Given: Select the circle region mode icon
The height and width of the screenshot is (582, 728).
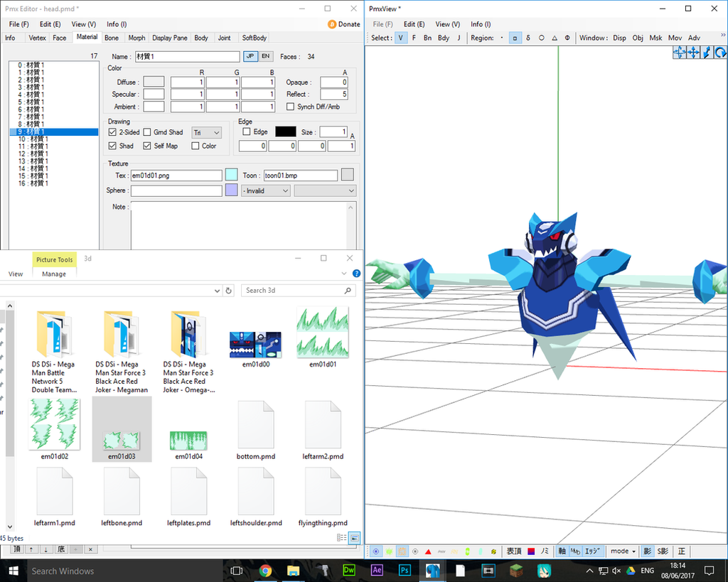Looking at the screenshot, I should point(541,38).
